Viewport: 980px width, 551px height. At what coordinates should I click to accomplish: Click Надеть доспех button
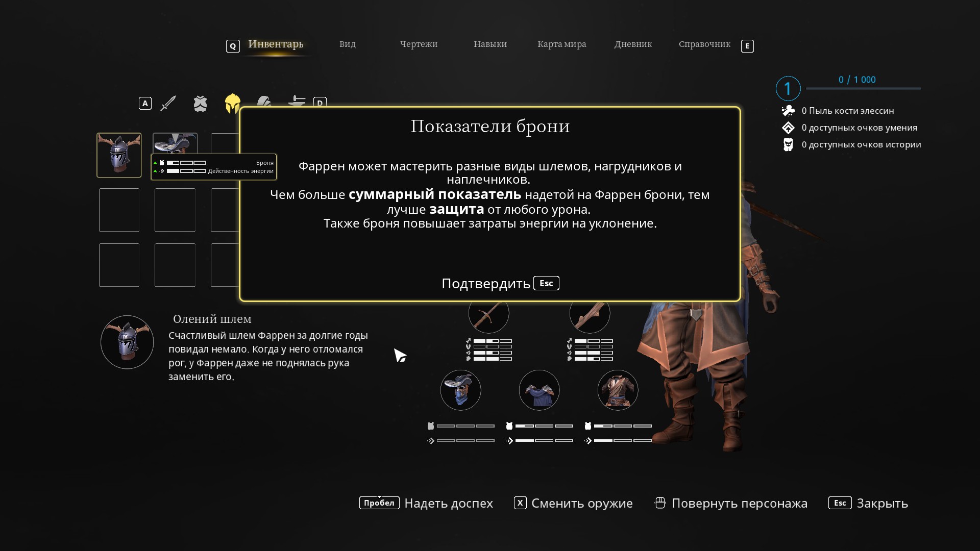coord(449,504)
